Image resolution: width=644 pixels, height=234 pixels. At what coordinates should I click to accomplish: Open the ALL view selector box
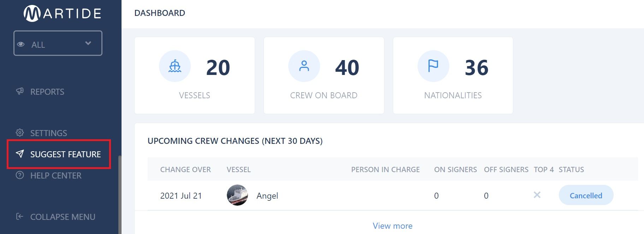(58, 43)
